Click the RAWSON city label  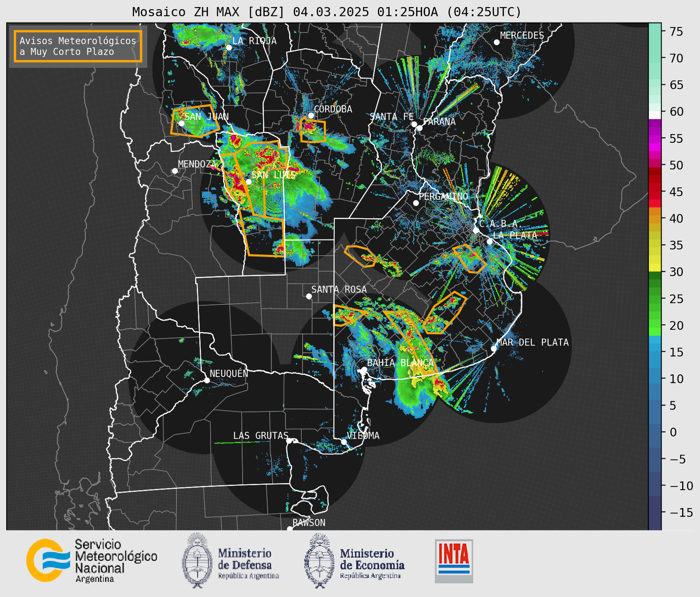(309, 523)
